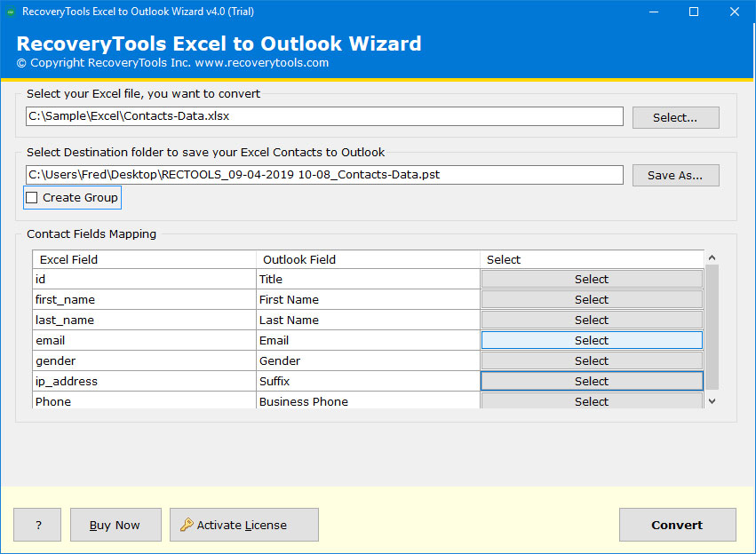Click the destination PST path field

point(324,175)
